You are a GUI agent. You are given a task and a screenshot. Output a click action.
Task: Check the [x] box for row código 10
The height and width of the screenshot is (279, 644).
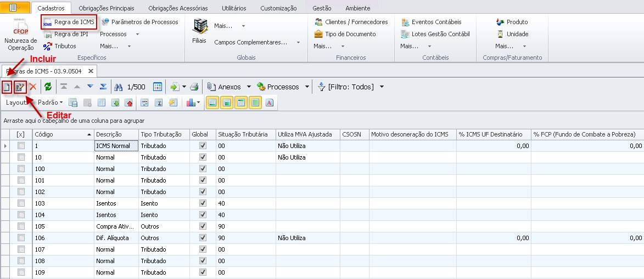click(21, 157)
